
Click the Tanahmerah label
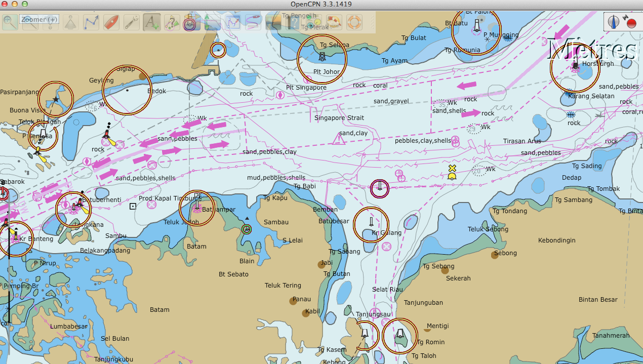click(611, 336)
